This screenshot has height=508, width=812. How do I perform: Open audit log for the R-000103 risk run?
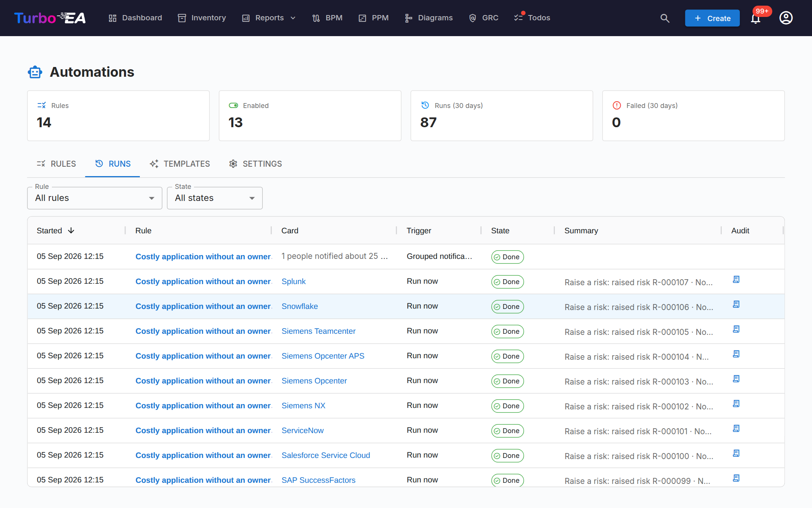click(x=736, y=379)
